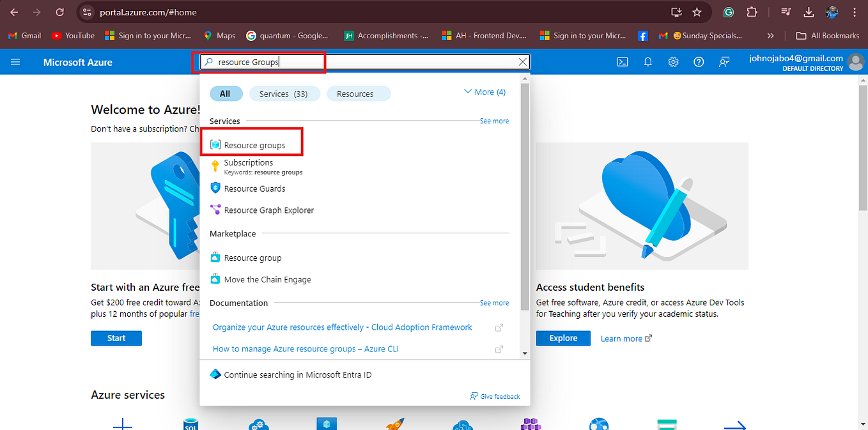868x430 pixels.
Task: Open the account avatar menu
Action: 856,62
